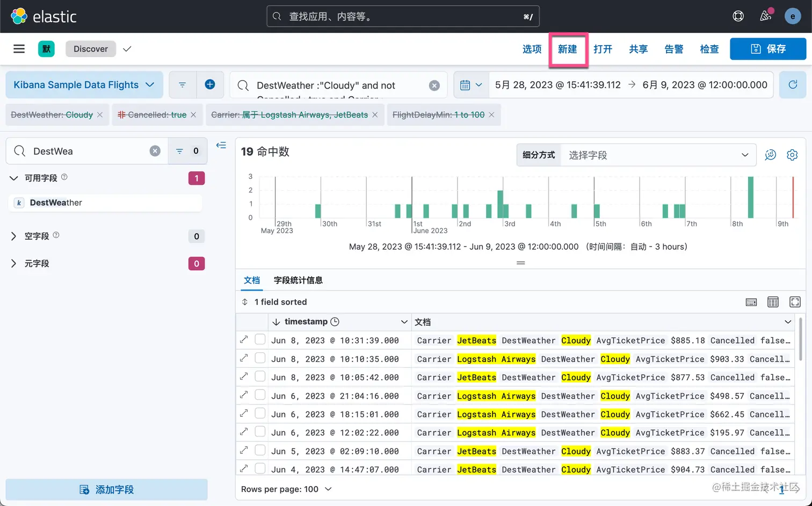Viewport: 812px width, 506px height.
Task: Open the newsfeed notifications icon
Action: [x=766, y=16]
